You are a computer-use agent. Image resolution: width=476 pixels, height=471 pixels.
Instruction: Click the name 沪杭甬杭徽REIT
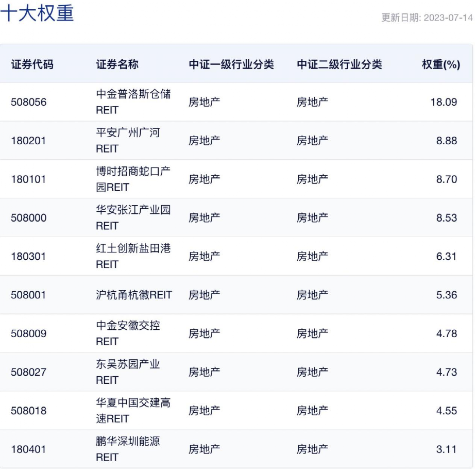coord(134,295)
